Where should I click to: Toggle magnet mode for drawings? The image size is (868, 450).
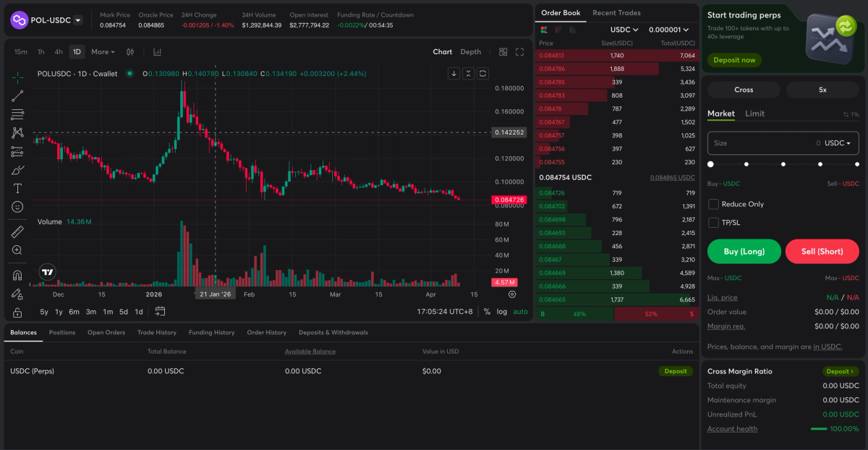pyautogui.click(x=17, y=275)
